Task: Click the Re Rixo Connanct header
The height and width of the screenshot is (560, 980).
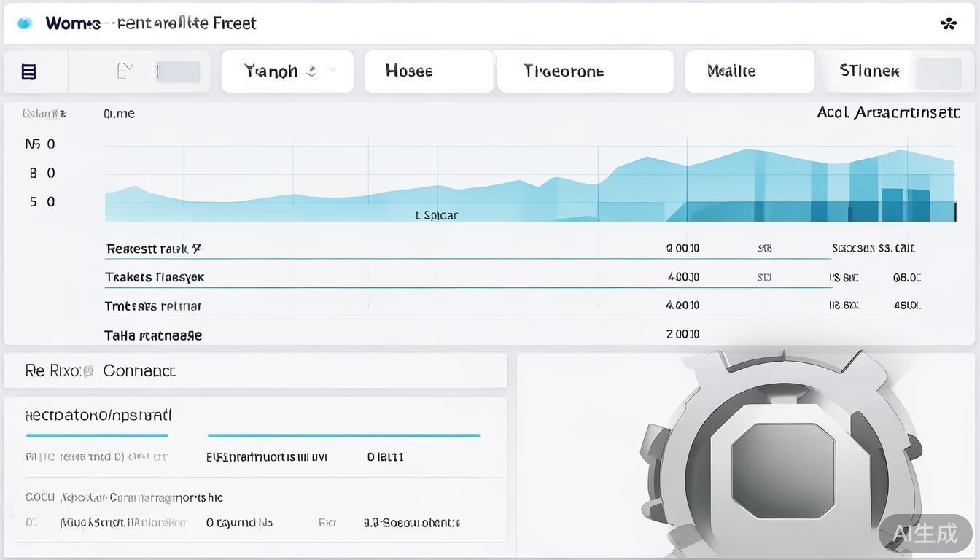Action: point(139,370)
